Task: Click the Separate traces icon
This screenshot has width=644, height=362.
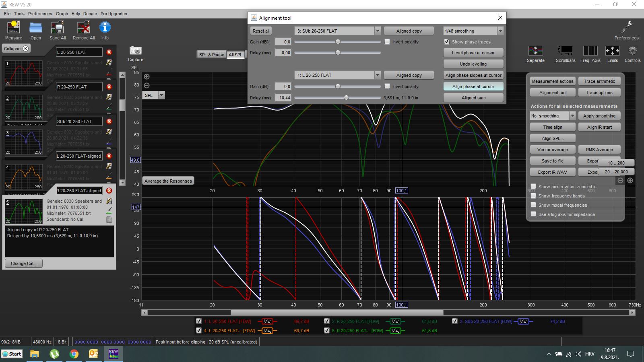Action: [x=535, y=51]
